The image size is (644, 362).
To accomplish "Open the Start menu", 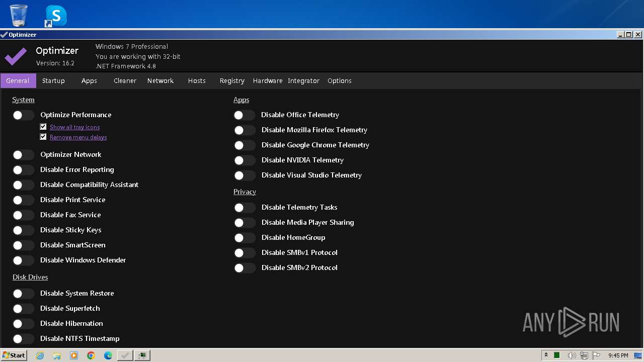I will (14, 355).
